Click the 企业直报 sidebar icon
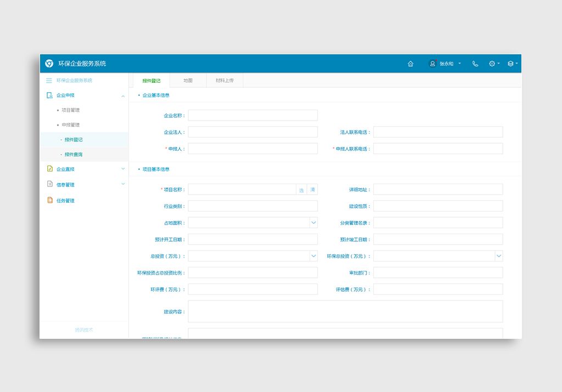 [x=49, y=169]
